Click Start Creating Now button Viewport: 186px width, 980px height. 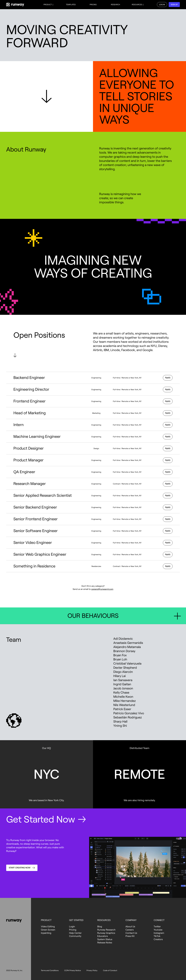22,868
